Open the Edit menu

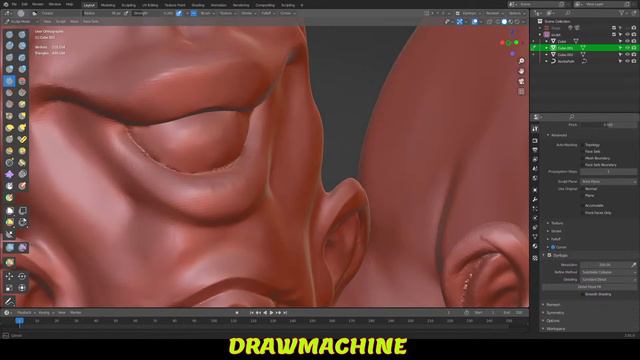[x=24, y=4]
